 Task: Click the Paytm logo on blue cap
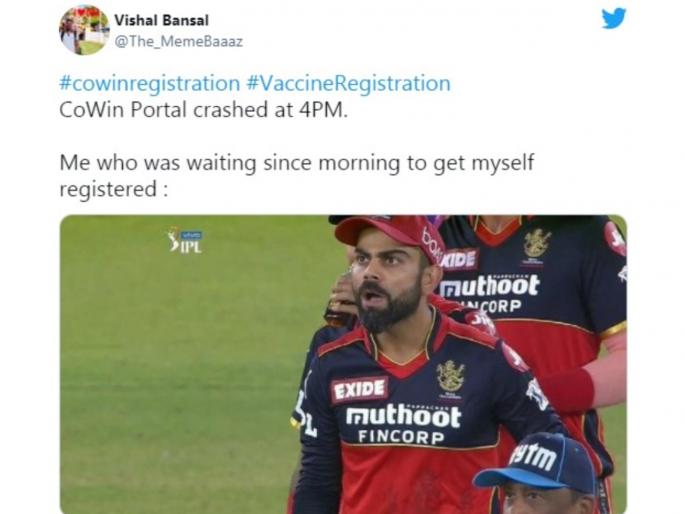click(x=534, y=457)
